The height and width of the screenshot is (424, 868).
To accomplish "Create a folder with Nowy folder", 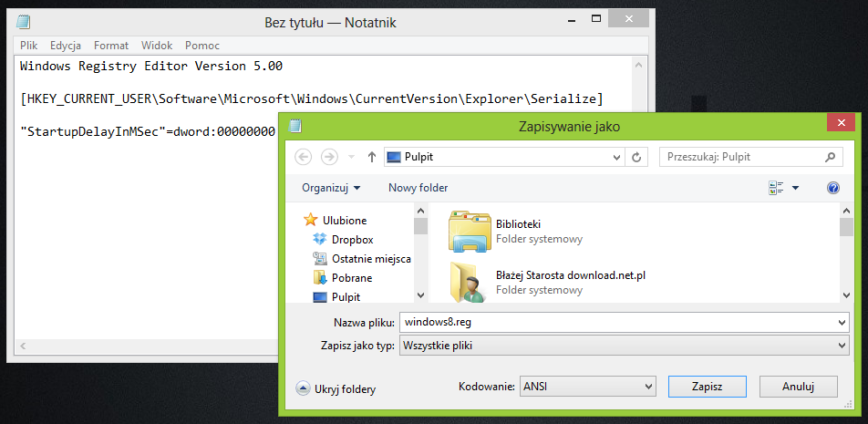I will (418, 188).
